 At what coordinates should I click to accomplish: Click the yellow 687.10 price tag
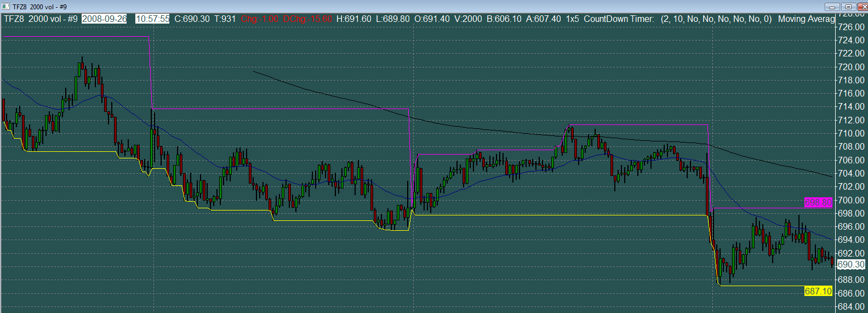[818, 291]
